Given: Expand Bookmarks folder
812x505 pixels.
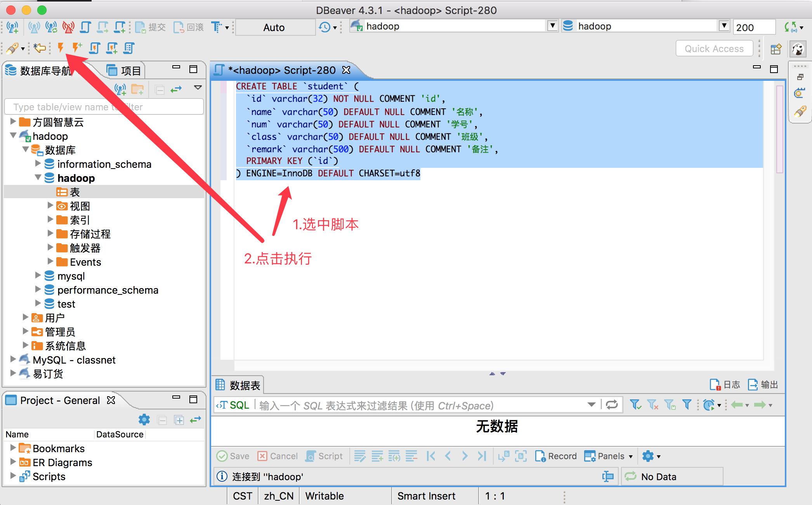Looking at the screenshot, I should [13, 448].
